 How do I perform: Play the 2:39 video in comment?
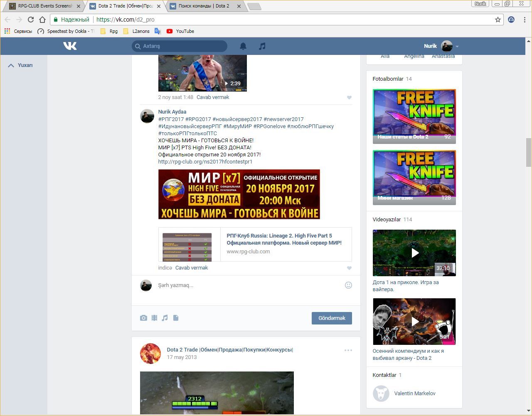coord(202,73)
